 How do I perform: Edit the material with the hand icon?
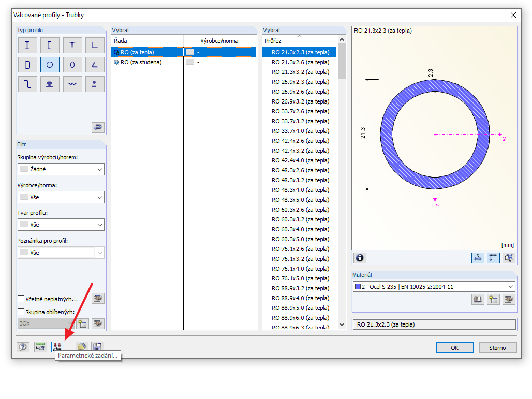pos(509,299)
